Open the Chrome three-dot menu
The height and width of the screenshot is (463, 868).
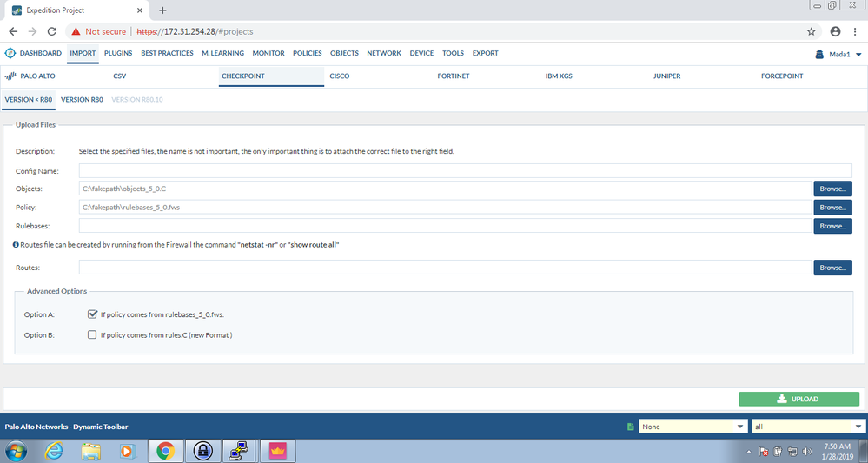click(855, 31)
